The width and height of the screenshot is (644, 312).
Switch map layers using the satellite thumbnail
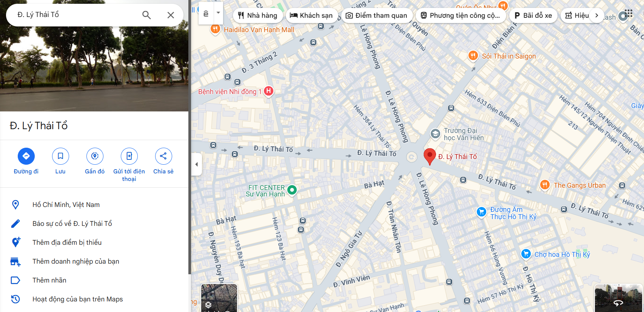coord(219,298)
